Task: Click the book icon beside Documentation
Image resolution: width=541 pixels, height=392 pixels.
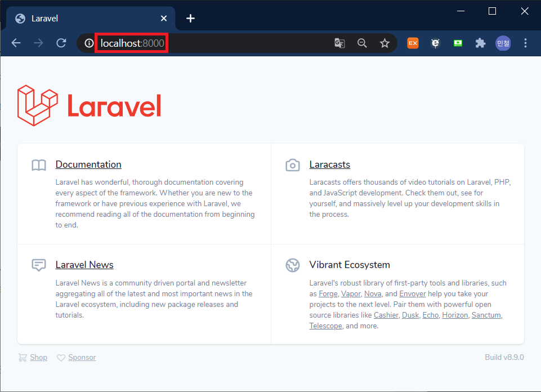Action: point(39,165)
